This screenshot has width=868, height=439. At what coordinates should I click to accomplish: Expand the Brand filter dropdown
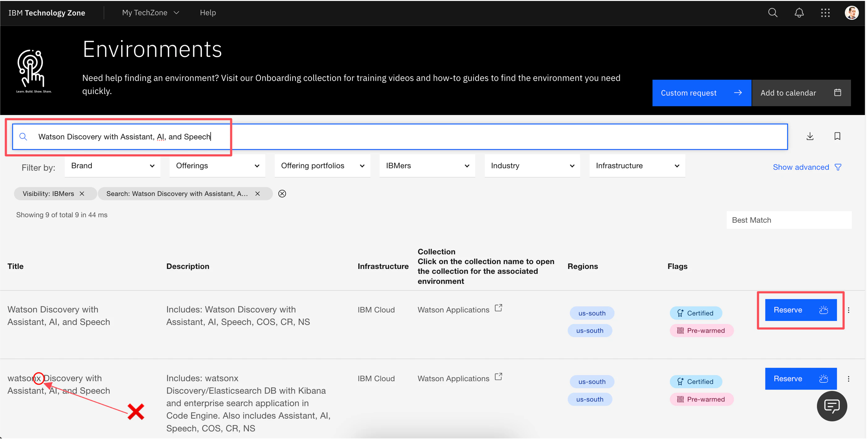(x=112, y=166)
